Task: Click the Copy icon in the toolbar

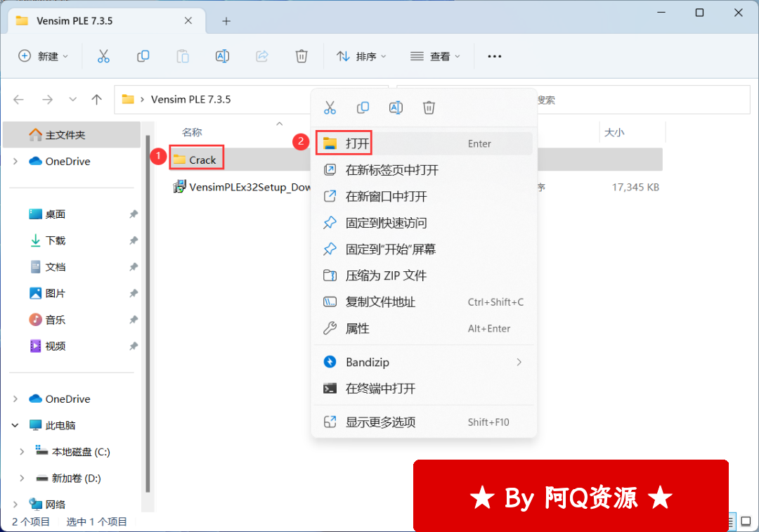Action: [143, 56]
